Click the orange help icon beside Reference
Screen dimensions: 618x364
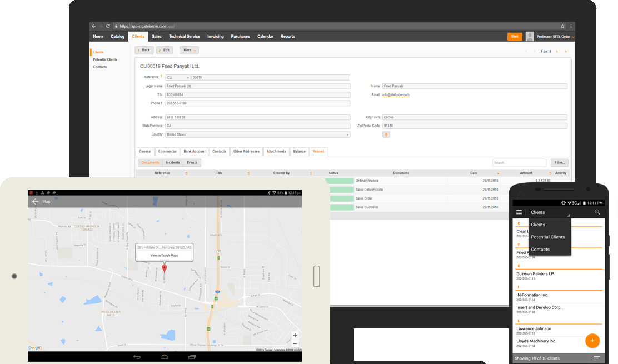[x=161, y=77]
